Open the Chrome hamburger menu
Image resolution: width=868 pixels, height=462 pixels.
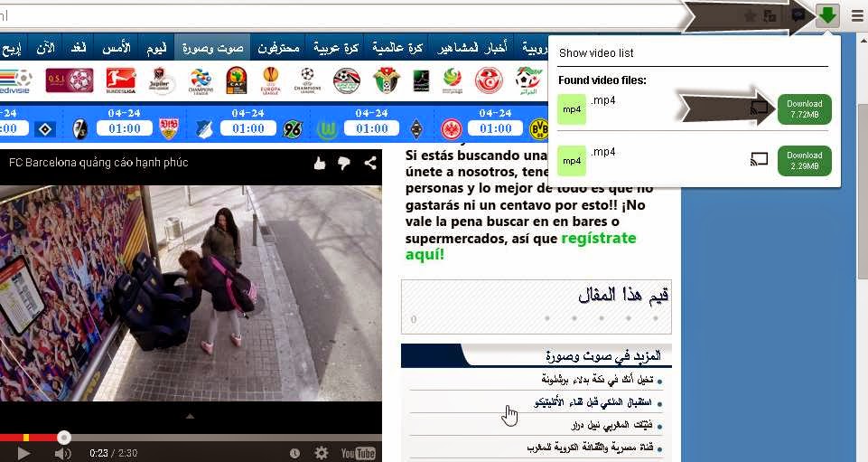coord(856,16)
